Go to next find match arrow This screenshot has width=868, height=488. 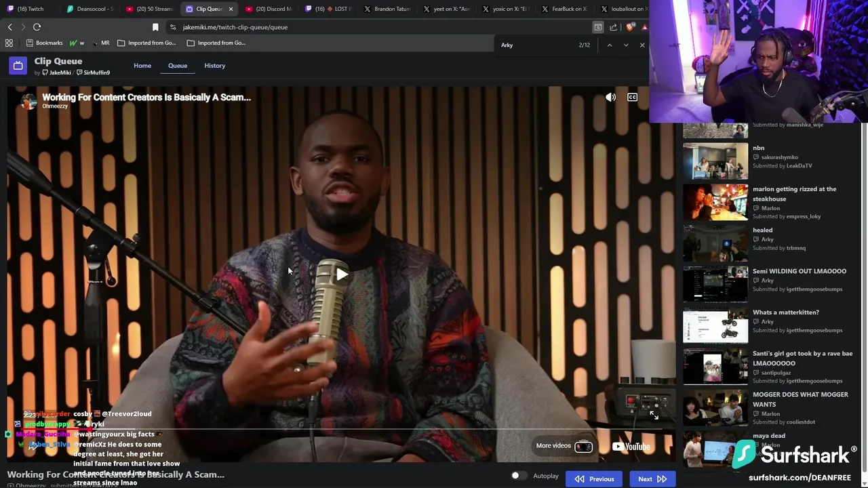(x=626, y=45)
